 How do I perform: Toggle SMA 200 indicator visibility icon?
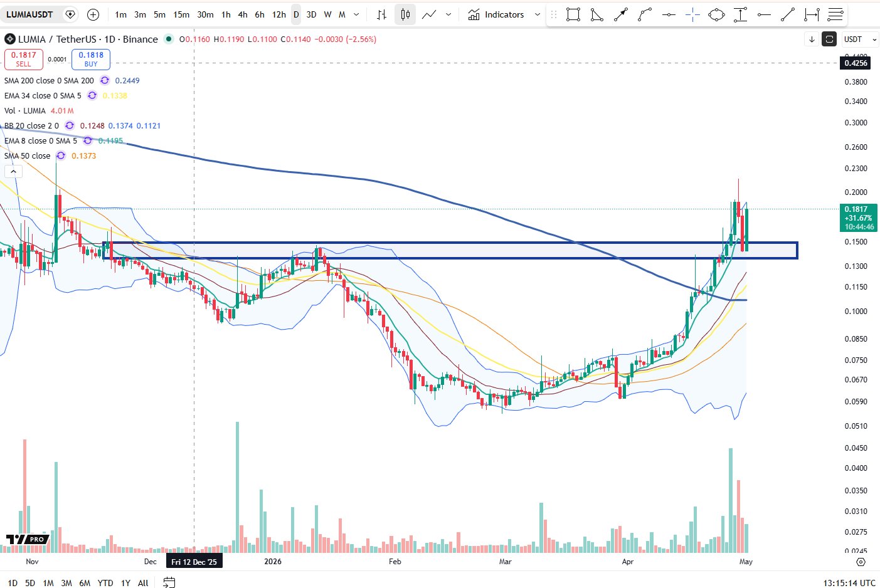pyautogui.click(x=105, y=80)
